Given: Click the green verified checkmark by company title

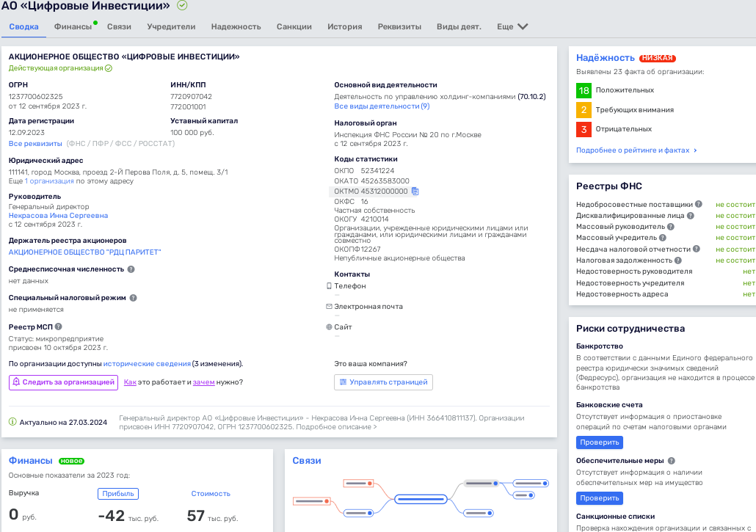Looking at the screenshot, I should click(182, 6).
